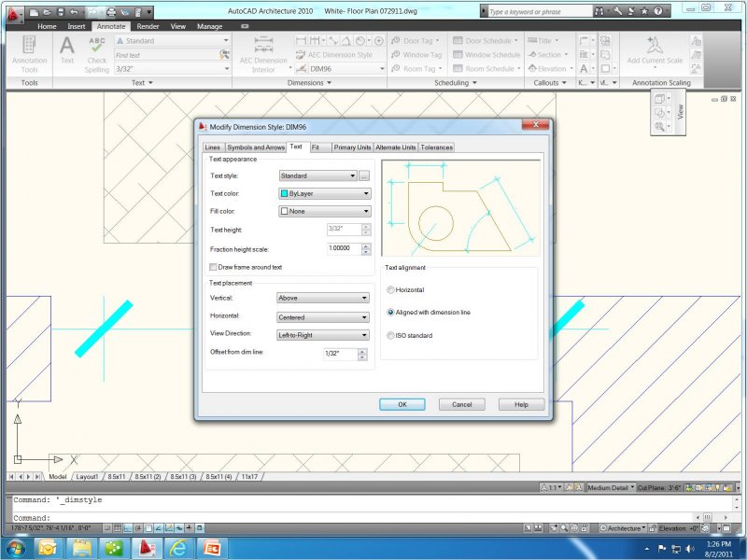Click Add Current Scale in Annotation Scaling

point(655,51)
